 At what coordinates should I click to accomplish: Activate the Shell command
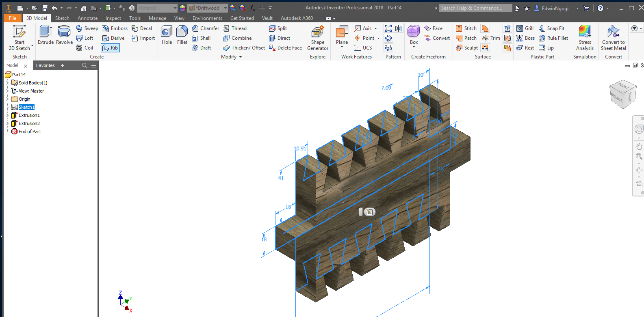[201, 38]
